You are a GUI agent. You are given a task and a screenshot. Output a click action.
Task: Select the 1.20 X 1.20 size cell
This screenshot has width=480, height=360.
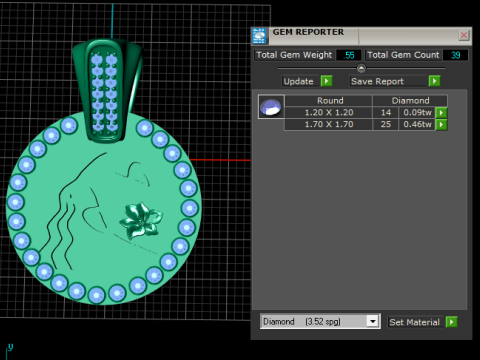coord(329,113)
